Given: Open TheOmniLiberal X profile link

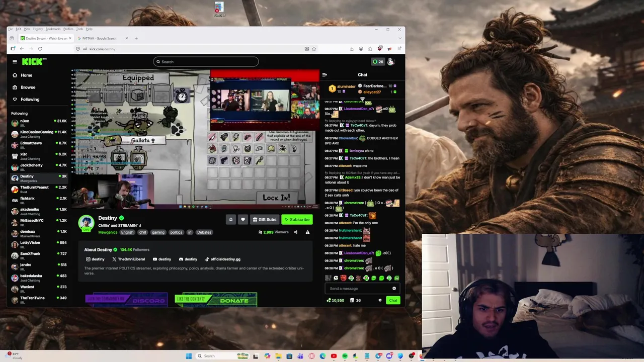Looking at the screenshot, I should click(x=128, y=259).
